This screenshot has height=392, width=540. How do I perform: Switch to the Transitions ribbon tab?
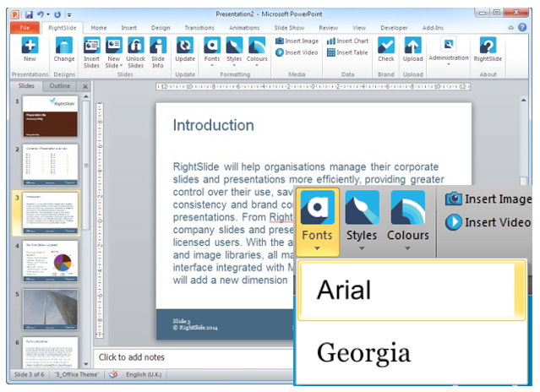(x=199, y=28)
